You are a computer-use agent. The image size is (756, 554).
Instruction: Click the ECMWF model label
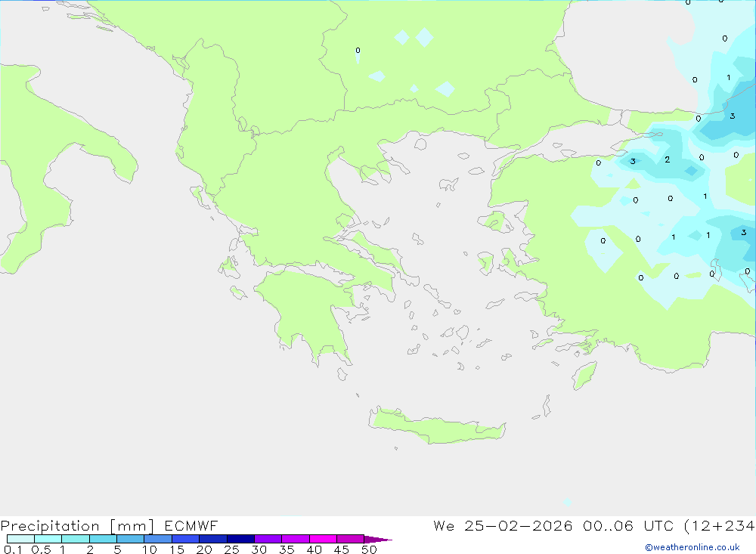[191, 525]
